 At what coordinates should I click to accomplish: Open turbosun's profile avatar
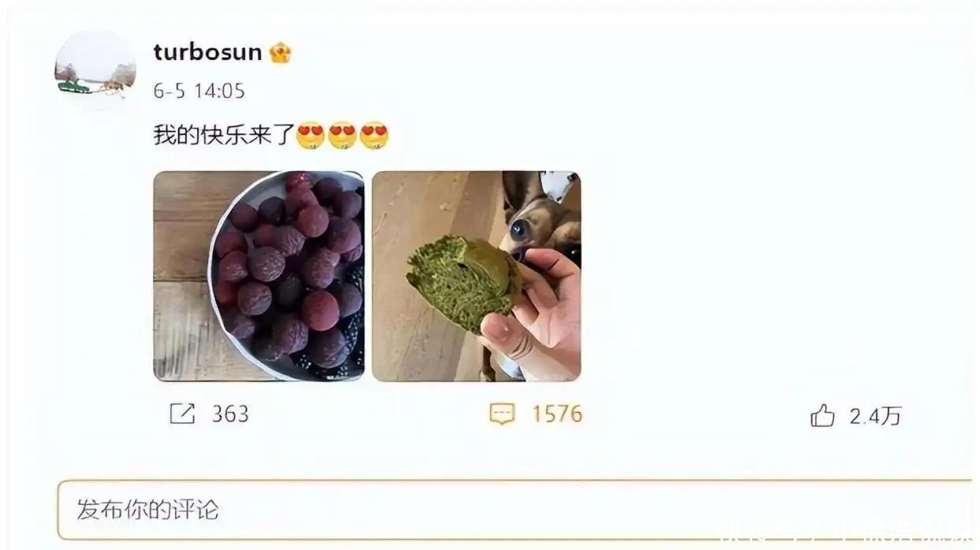tap(95, 69)
